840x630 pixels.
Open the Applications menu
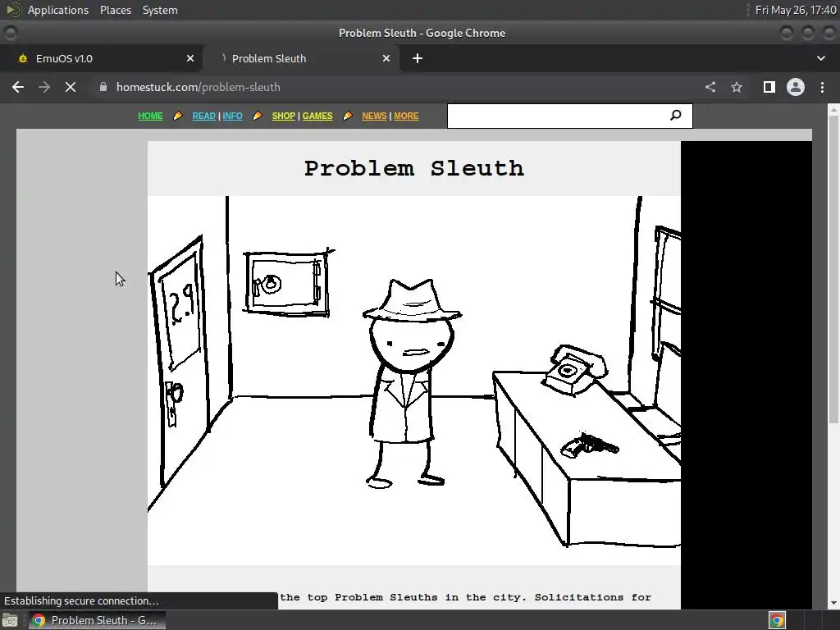pos(58,10)
